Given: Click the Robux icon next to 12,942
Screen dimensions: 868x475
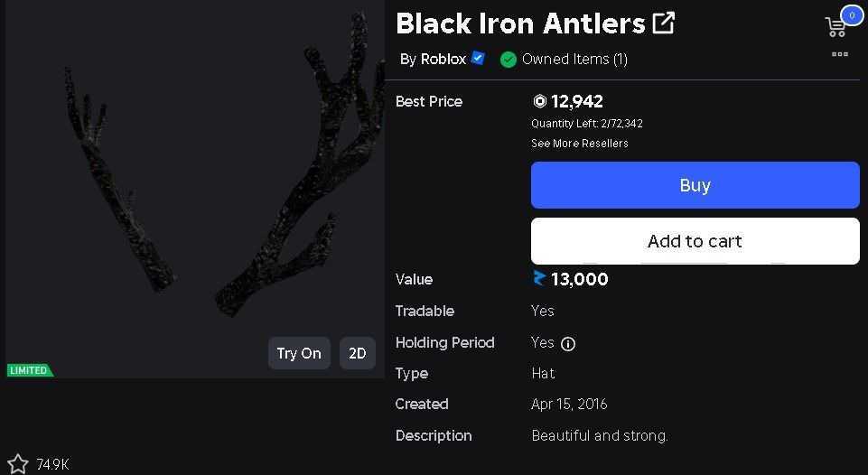Looking at the screenshot, I should [x=539, y=101].
